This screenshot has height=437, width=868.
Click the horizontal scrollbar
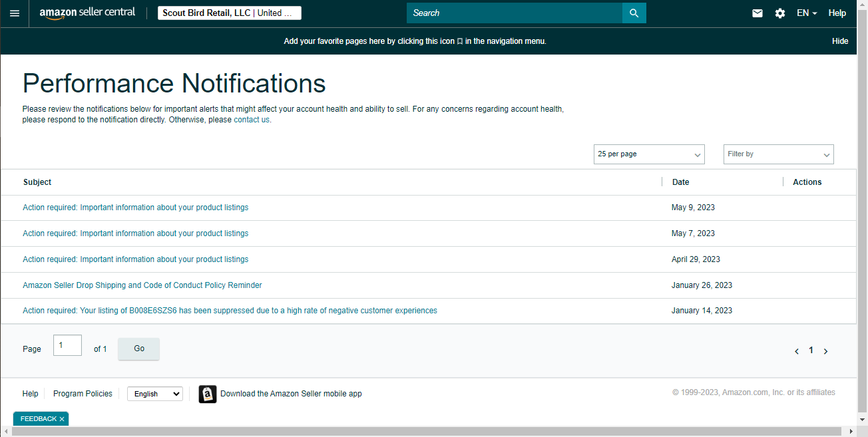click(x=426, y=432)
